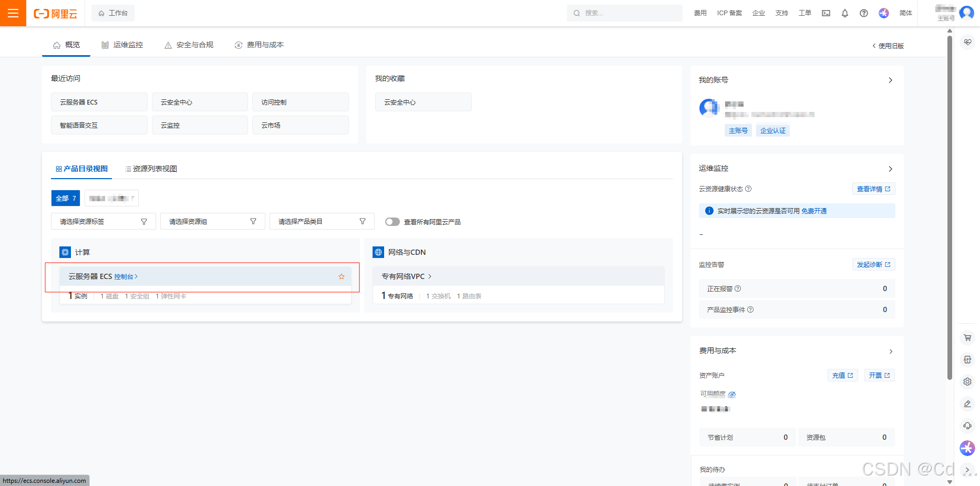Show help icon for 正在报警
The height and width of the screenshot is (486, 980).
738,288
